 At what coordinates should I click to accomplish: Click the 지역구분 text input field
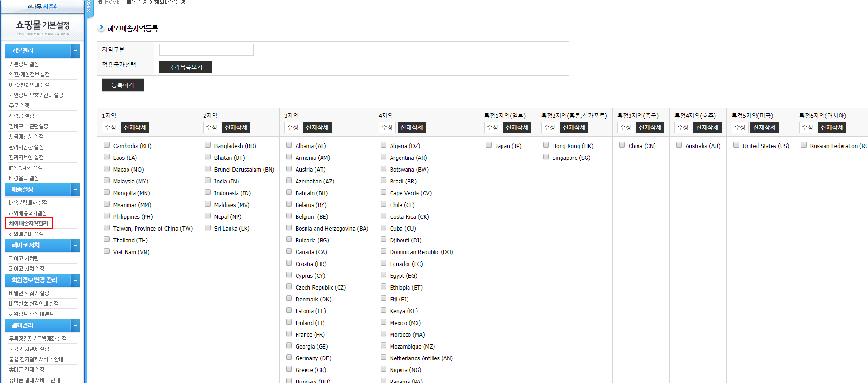point(206,50)
